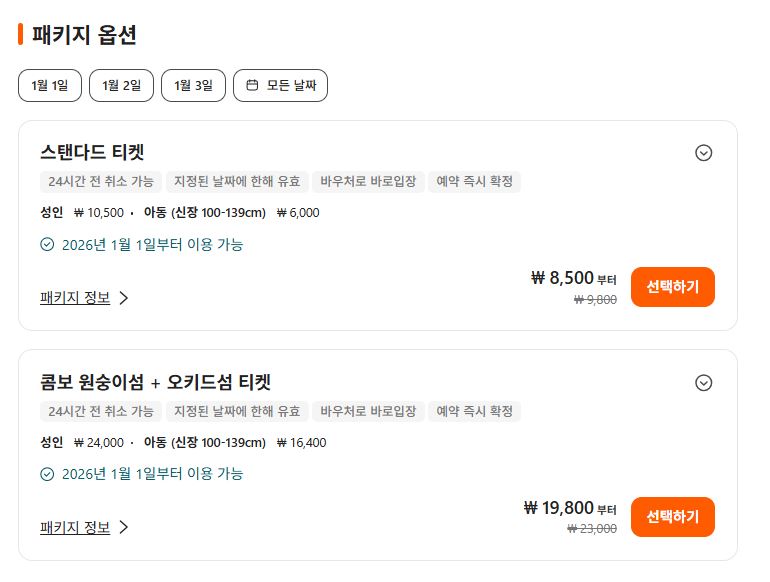Screen dimensions: 770x582
Task: Open 패키지 정보 link in 스탠다드 티켓
Action: 75,297
